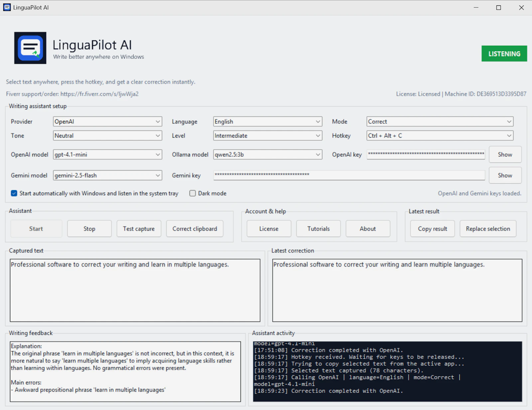The height and width of the screenshot is (410, 532).
Task: Expand the Gemini model dropdown
Action: (107, 175)
